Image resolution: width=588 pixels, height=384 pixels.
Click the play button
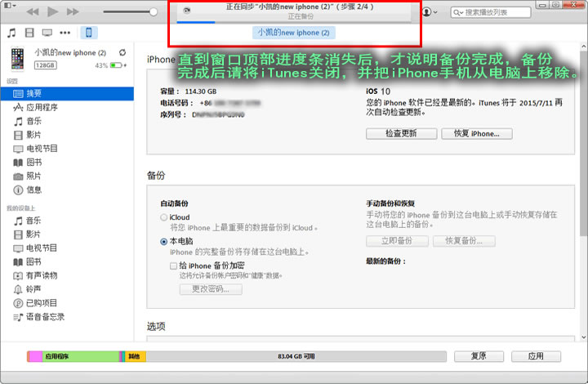click(x=52, y=11)
